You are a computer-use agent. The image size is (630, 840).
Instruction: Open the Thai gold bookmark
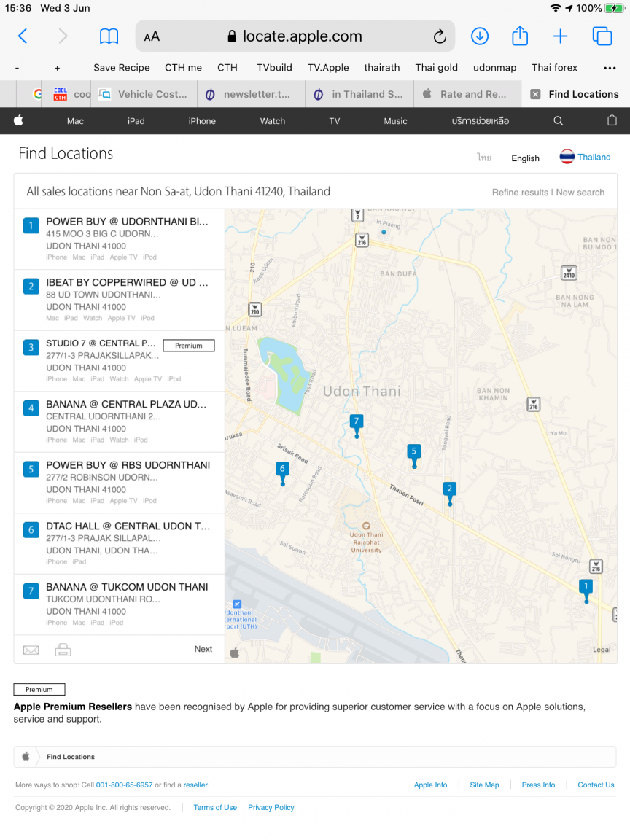click(x=436, y=68)
